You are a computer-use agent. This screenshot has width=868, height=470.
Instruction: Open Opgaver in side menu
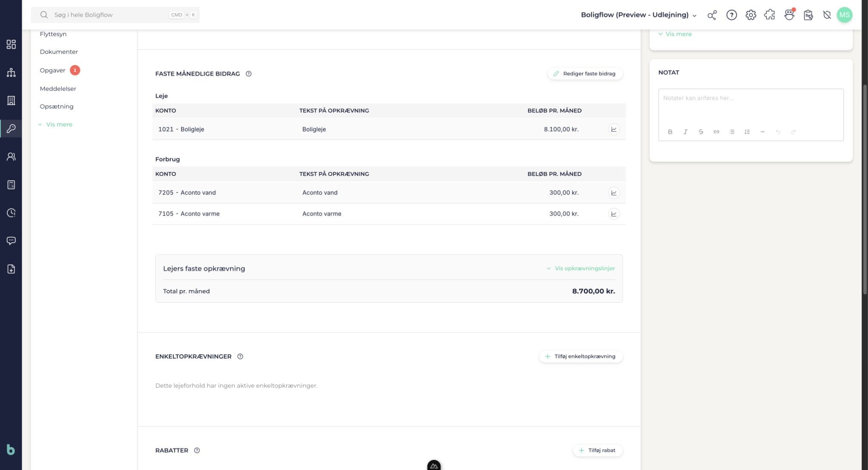tap(52, 71)
